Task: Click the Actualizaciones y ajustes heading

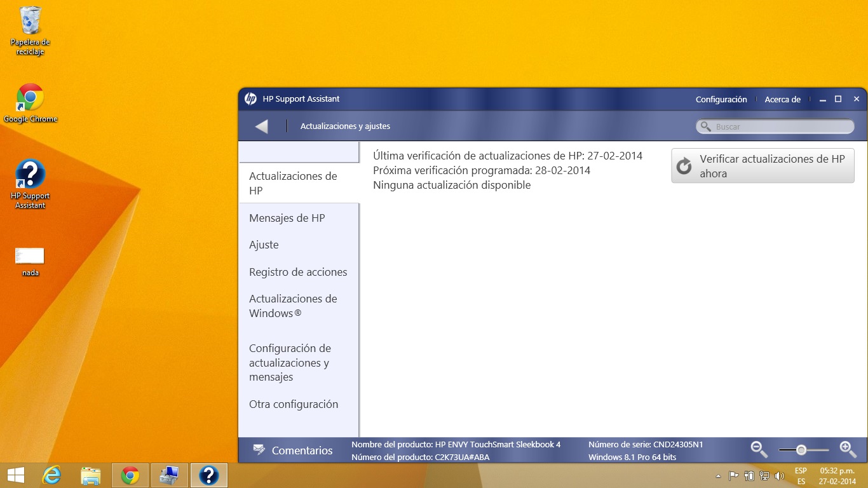Action: pos(345,126)
